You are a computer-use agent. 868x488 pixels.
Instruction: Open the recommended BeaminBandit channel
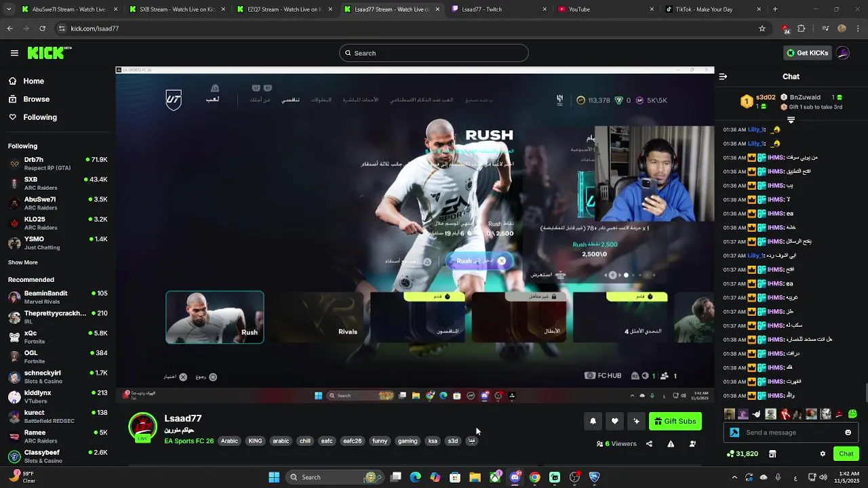click(58, 297)
